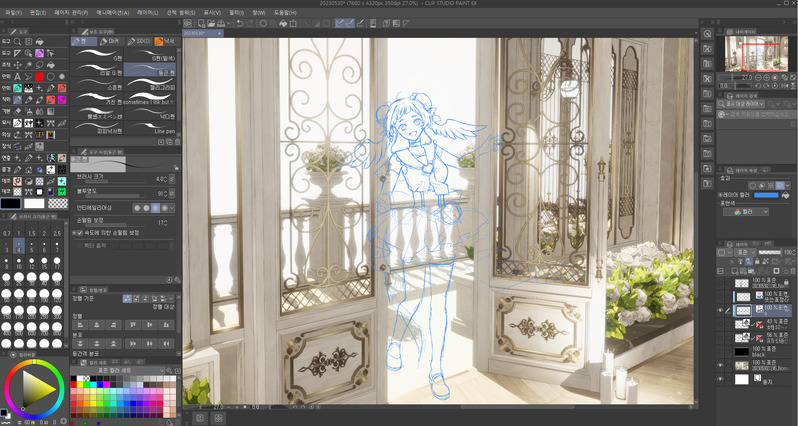Viewport: 798px width, 426px height.
Task: Click the fill bucket icon in command bar
Action: point(283,23)
